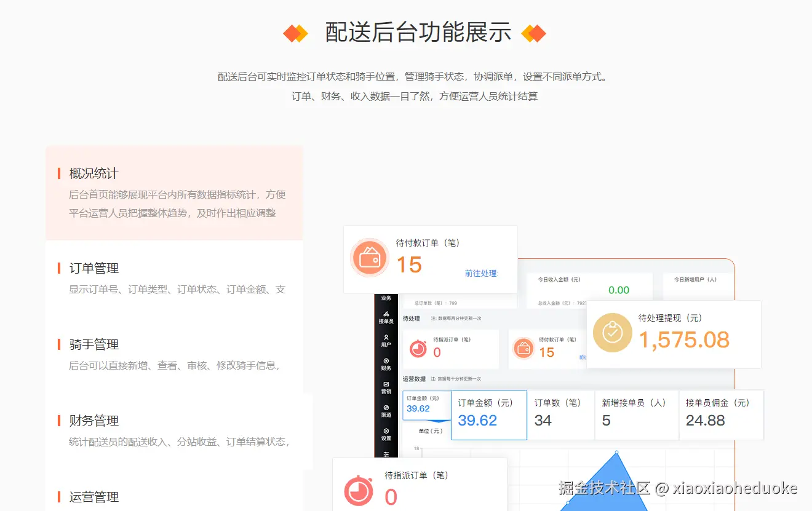The height and width of the screenshot is (511, 812).
Task: Click the sliders icon below 设置 in sidebar
Action: pos(386,454)
